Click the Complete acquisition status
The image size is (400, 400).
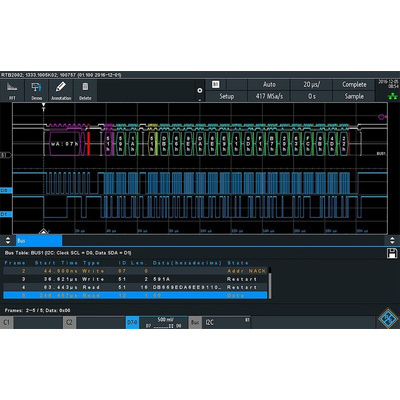(x=354, y=85)
